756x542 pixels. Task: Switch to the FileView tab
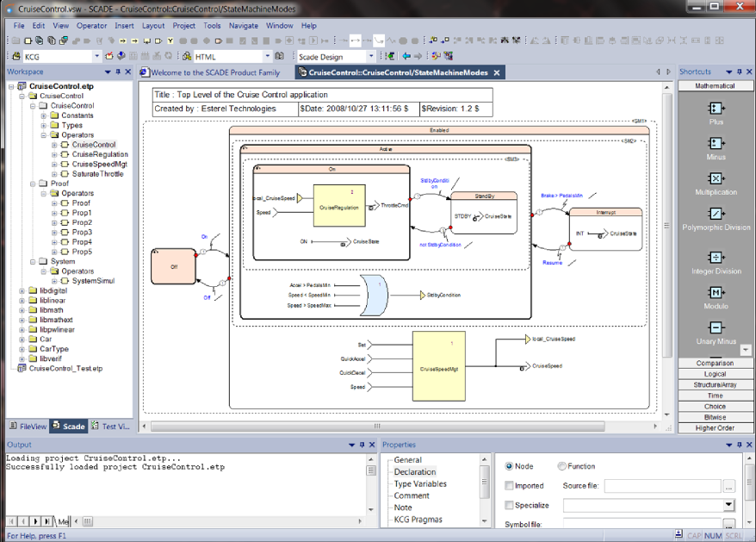(29, 427)
